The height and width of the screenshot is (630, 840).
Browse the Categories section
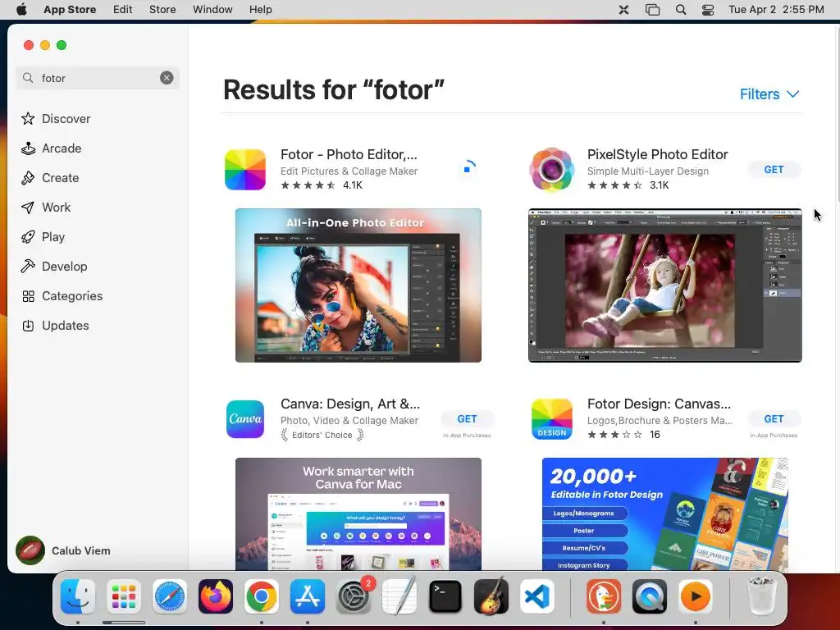(62, 295)
